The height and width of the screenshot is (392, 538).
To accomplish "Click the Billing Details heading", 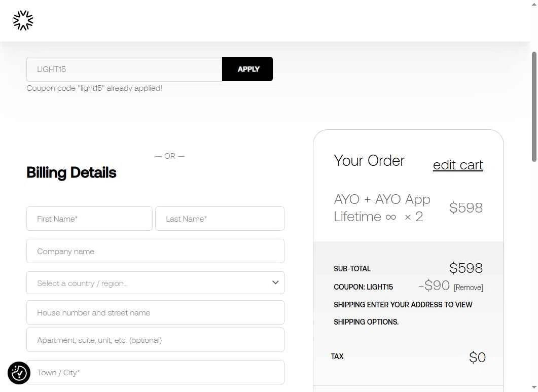I will coord(71,172).
